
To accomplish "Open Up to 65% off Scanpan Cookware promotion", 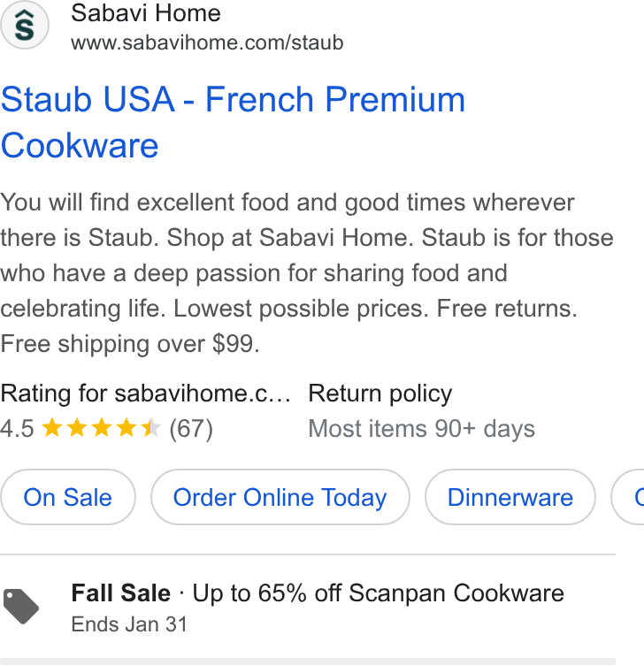I will (378, 592).
